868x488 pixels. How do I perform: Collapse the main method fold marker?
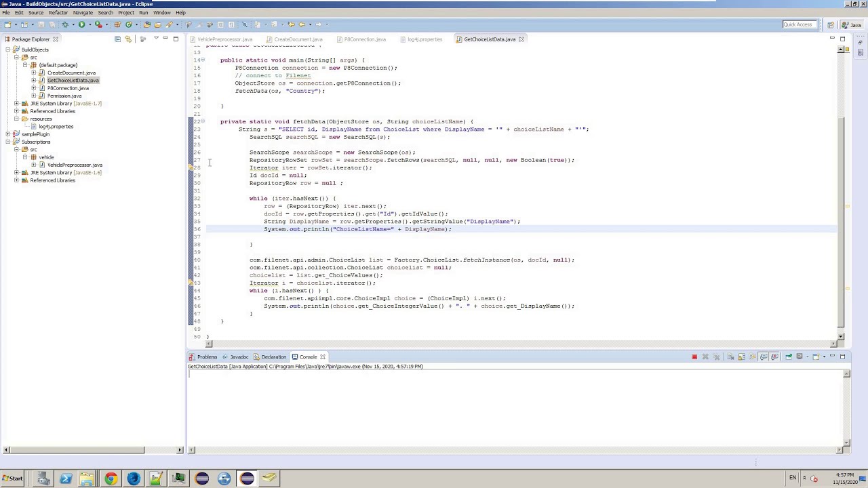pos(202,60)
